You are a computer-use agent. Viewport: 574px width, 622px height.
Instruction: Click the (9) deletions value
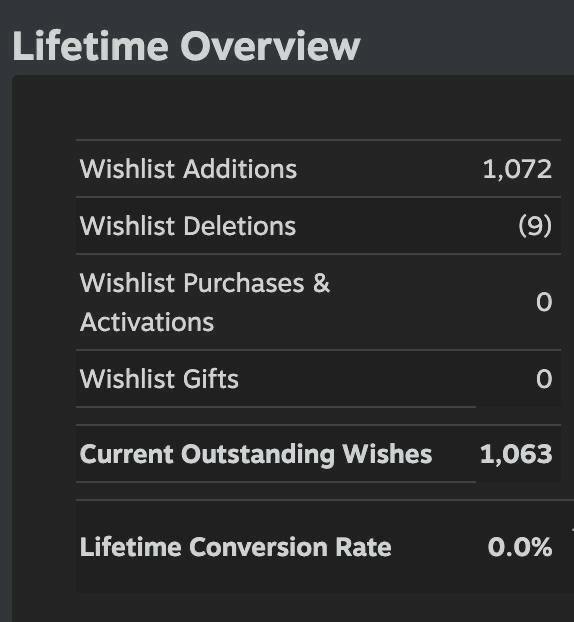click(535, 226)
